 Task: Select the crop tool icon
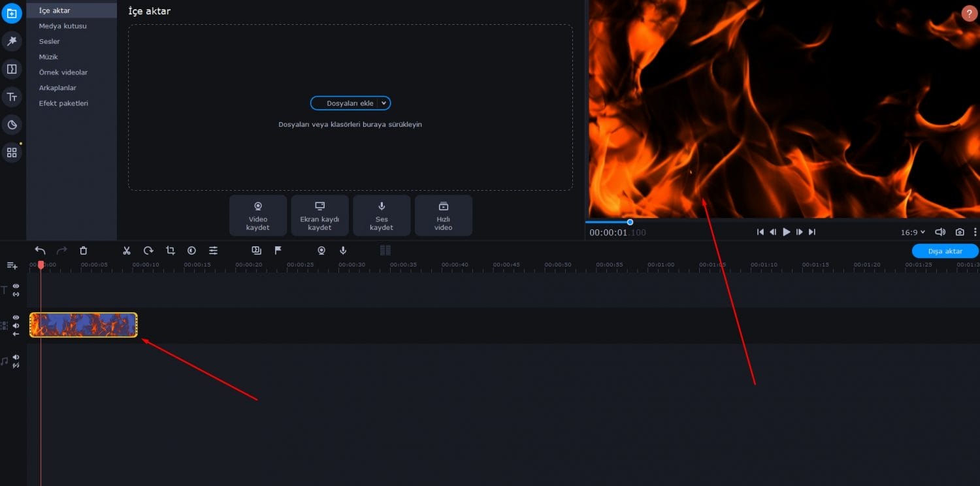tap(171, 250)
